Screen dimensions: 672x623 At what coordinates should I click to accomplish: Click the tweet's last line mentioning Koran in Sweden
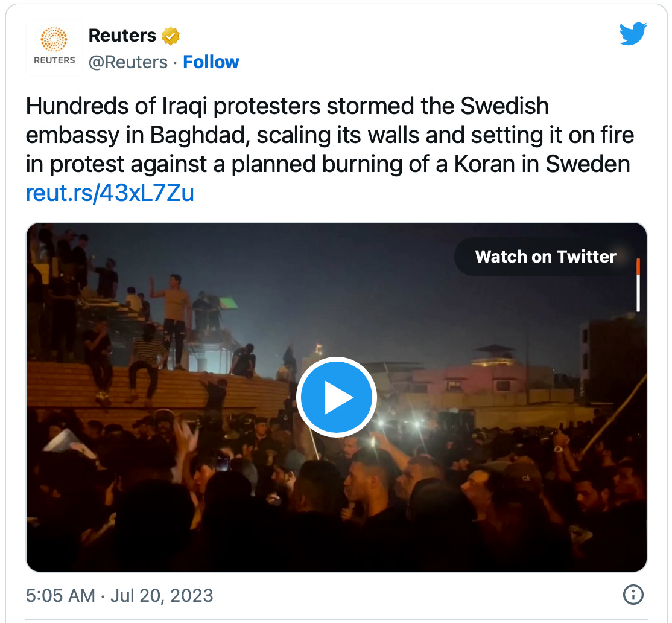coord(328,164)
